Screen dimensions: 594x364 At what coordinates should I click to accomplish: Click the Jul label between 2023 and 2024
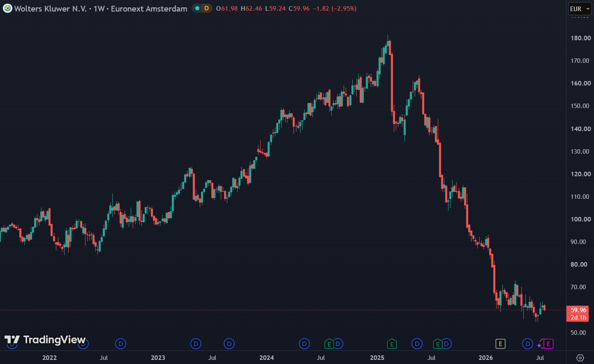point(213,358)
